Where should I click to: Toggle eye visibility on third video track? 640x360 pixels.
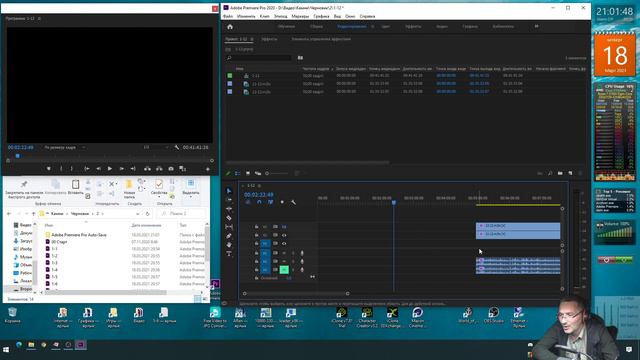pos(284,244)
